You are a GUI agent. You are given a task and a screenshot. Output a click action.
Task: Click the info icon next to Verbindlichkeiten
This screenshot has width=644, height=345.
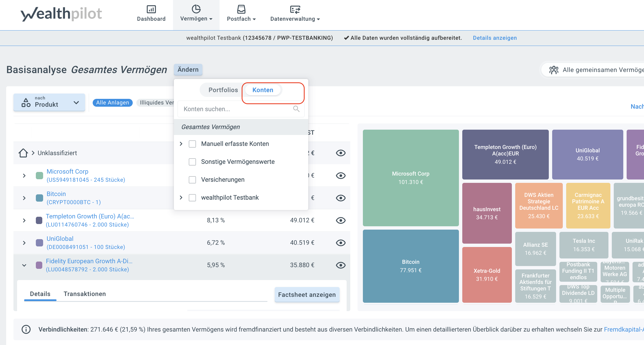(26, 329)
